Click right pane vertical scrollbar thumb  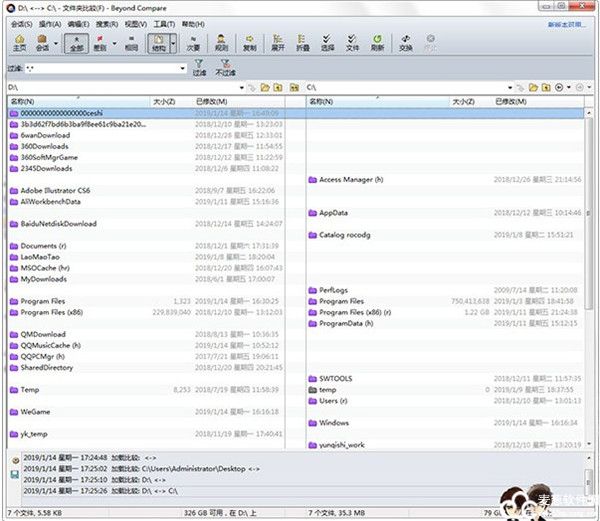click(x=589, y=212)
